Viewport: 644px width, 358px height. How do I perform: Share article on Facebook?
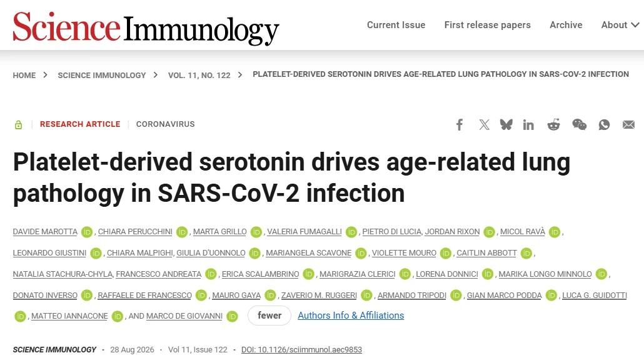coord(460,124)
